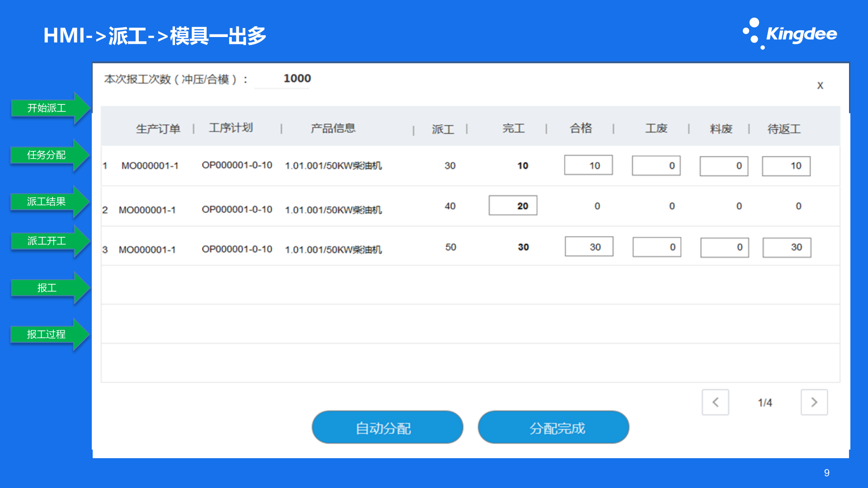This screenshot has height=488, width=868.
Task: Click the previous page chevron arrow
Action: (x=715, y=402)
